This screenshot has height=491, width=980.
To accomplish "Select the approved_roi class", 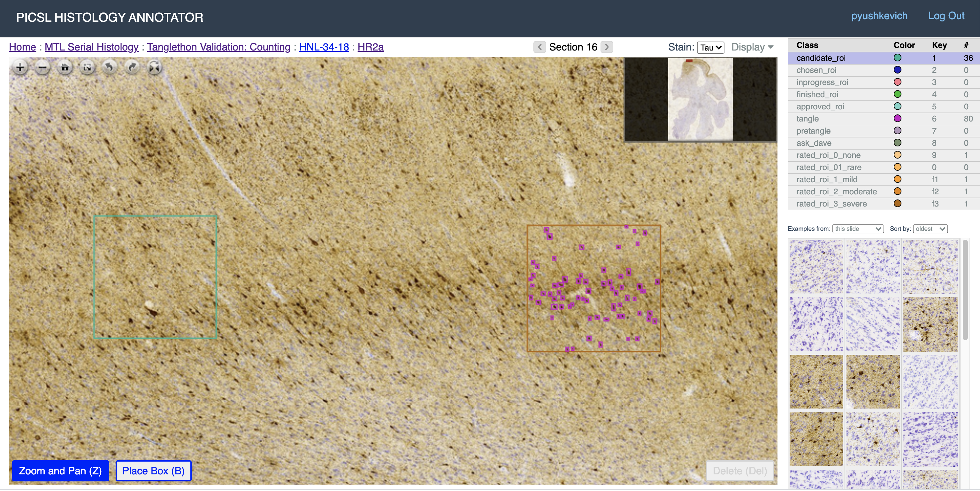I will click(884, 106).
